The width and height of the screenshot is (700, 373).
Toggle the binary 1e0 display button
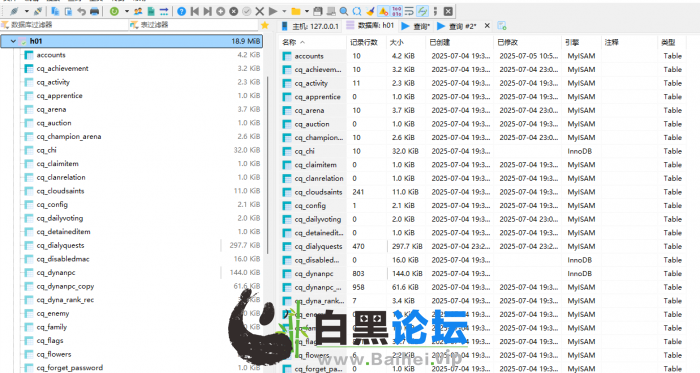click(396, 11)
